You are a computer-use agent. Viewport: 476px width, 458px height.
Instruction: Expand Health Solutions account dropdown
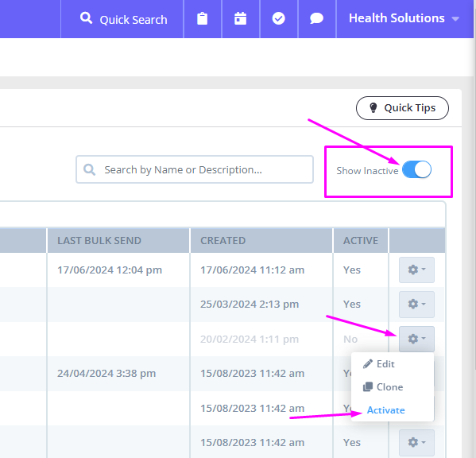pyautogui.click(x=404, y=19)
